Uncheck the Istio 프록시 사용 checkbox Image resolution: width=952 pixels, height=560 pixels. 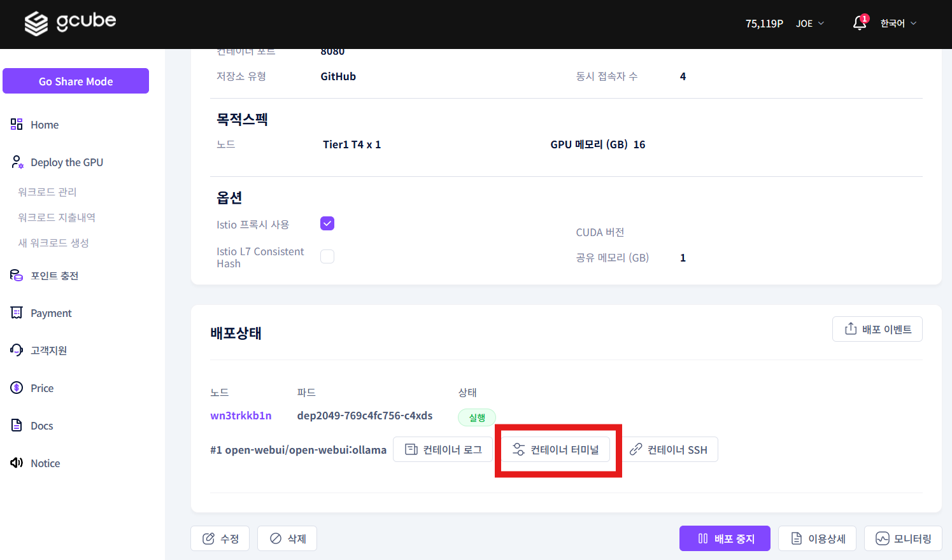click(x=327, y=223)
